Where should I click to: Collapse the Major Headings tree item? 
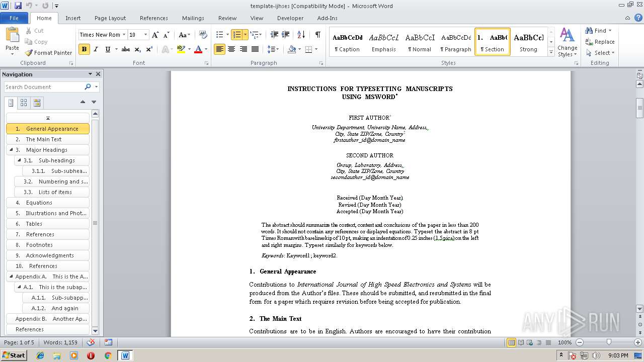tap(12, 150)
